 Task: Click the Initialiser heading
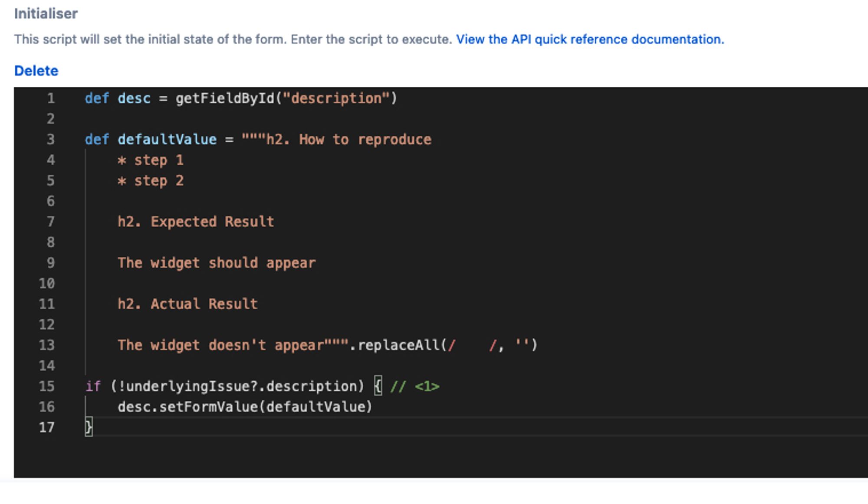[46, 14]
